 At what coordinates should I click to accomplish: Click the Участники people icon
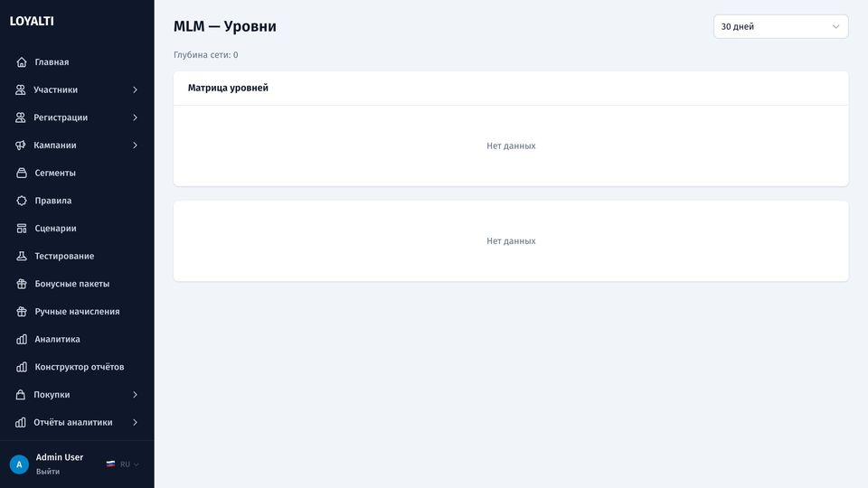click(x=21, y=89)
